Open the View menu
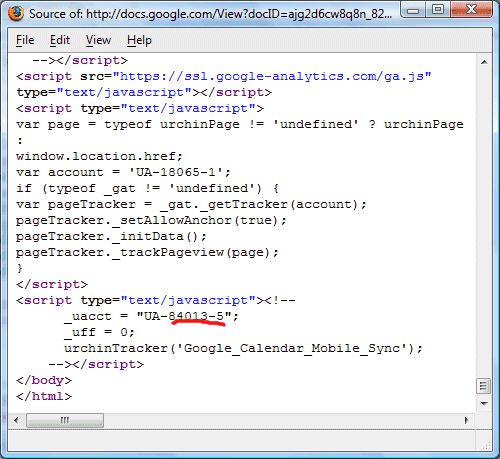 click(98, 40)
